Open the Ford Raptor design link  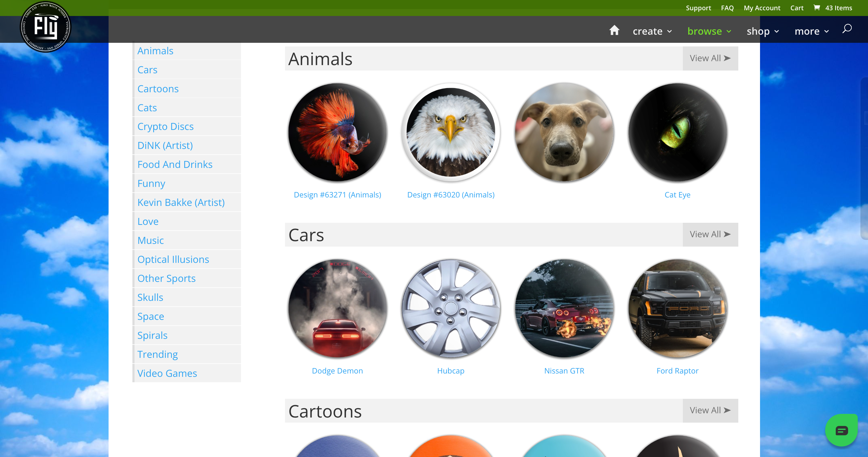click(x=677, y=371)
